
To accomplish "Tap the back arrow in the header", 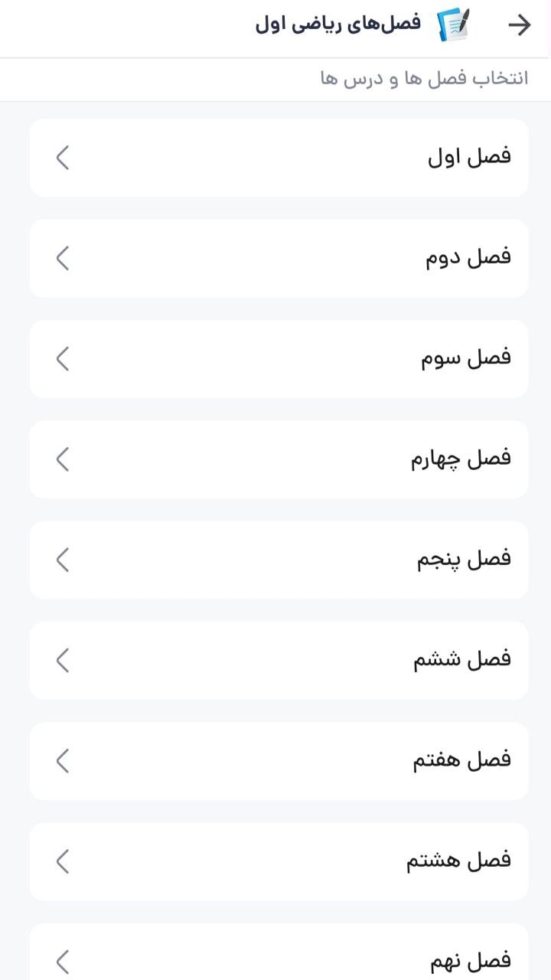I will tap(520, 25).
